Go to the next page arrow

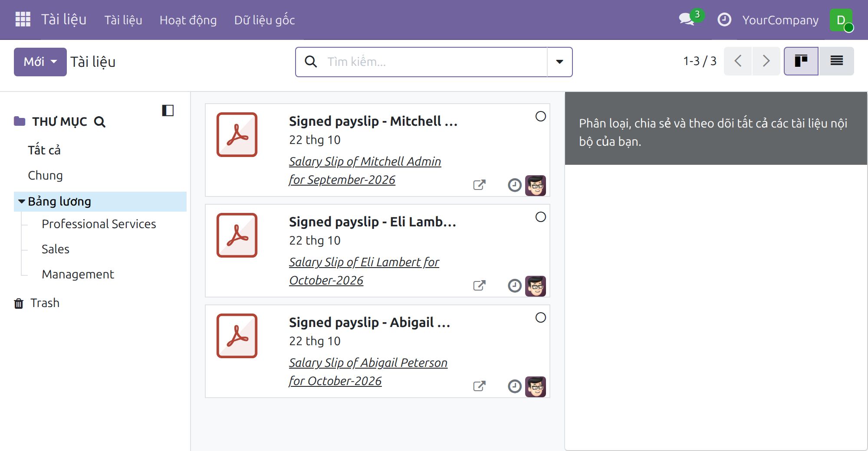tap(766, 61)
